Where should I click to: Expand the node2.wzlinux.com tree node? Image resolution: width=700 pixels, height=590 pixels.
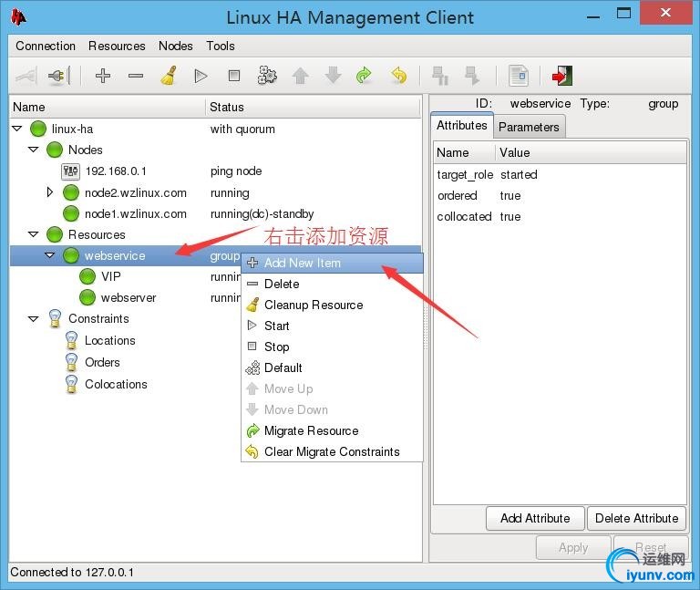pos(50,192)
